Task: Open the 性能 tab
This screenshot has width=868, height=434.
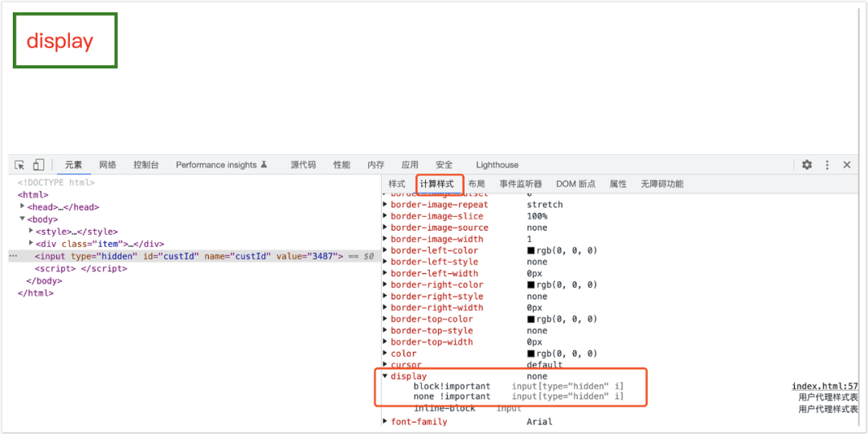Action: pos(342,165)
